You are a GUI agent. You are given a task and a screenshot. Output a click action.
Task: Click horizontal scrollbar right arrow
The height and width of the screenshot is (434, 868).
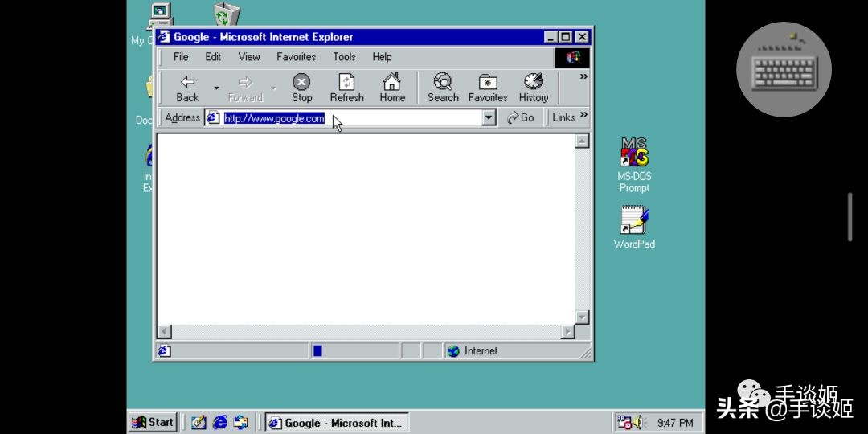(x=567, y=332)
